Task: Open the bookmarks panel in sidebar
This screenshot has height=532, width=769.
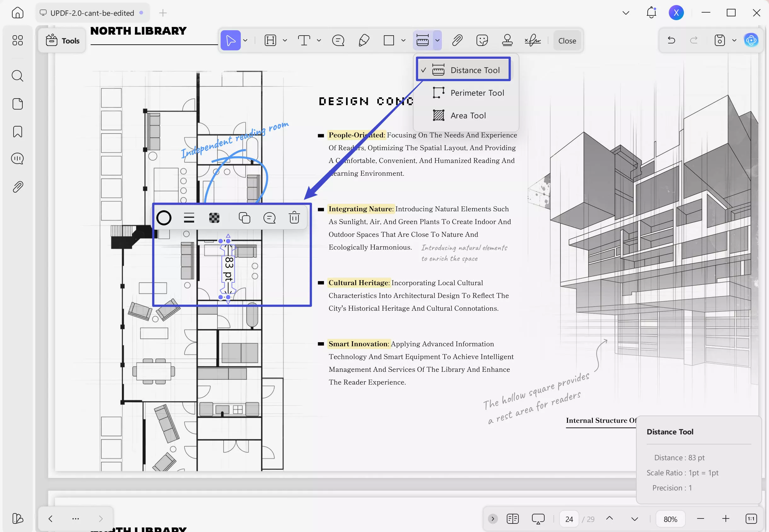Action: point(17,132)
